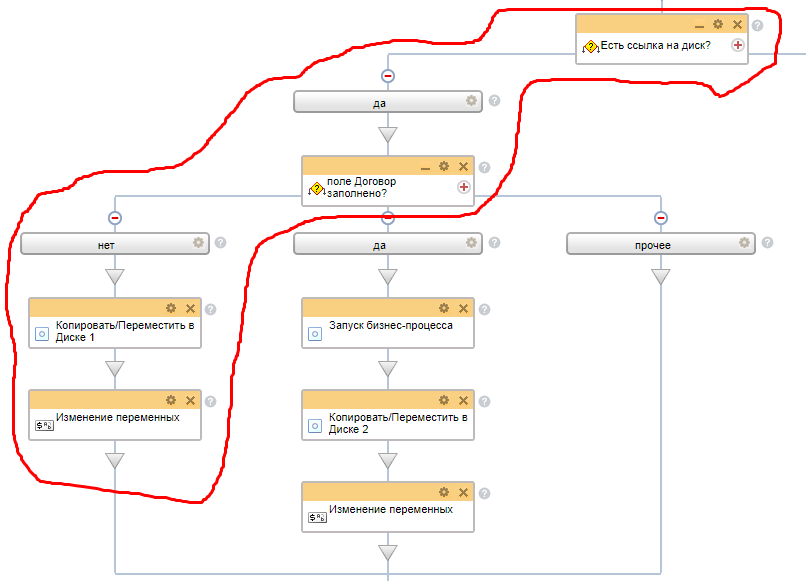Screen dimensions: 806x581
Task: Remove the 'нет' branch with red minus
Action: [x=115, y=218]
